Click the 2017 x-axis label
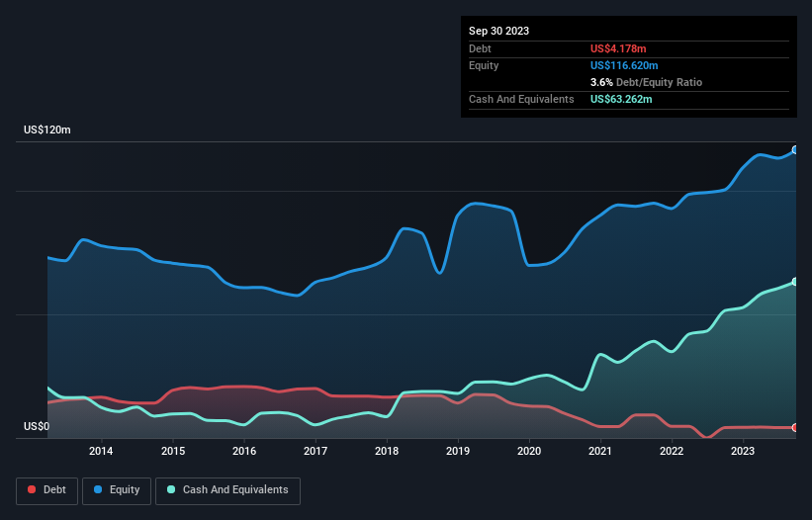This screenshot has width=812, height=520. click(316, 451)
